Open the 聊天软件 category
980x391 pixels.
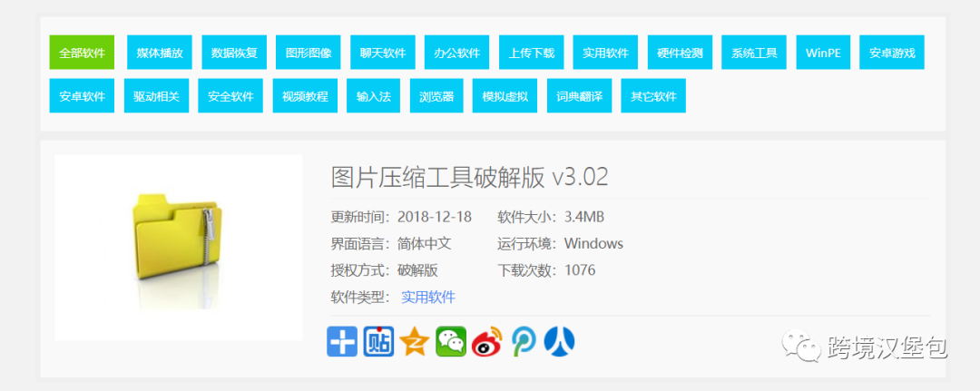[x=383, y=53]
